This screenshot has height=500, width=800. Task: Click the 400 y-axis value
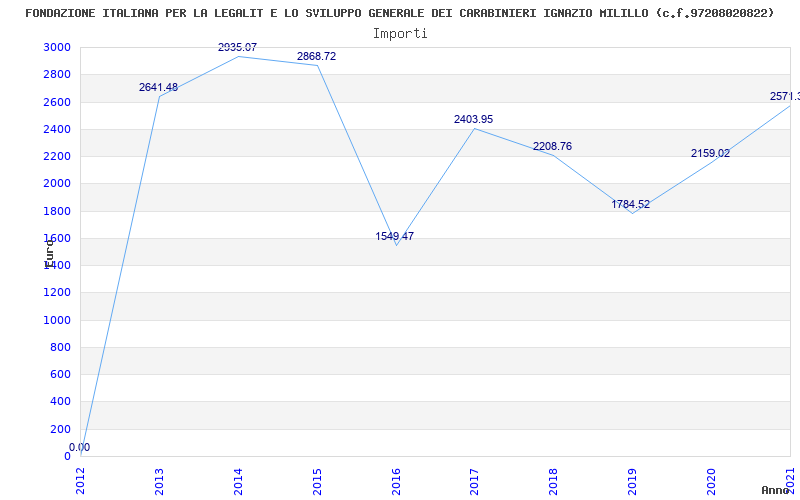coord(60,402)
